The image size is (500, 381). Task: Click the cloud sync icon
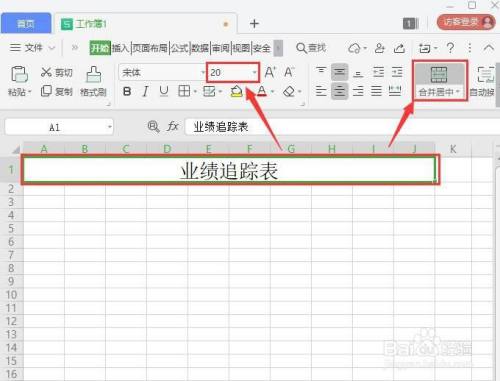pyautogui.click(x=355, y=48)
